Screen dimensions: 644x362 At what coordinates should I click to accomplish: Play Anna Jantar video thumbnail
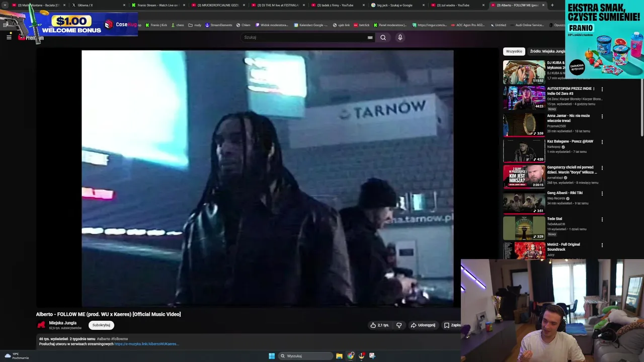point(524,124)
